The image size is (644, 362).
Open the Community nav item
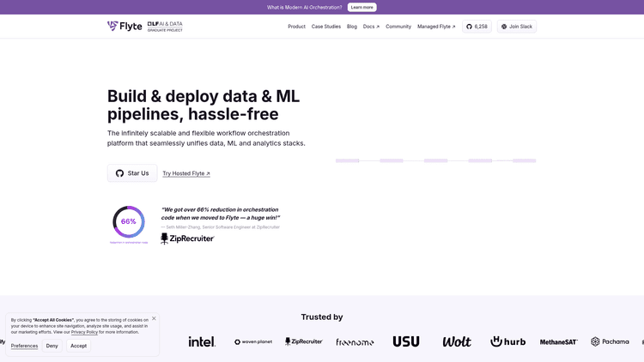(398, 27)
